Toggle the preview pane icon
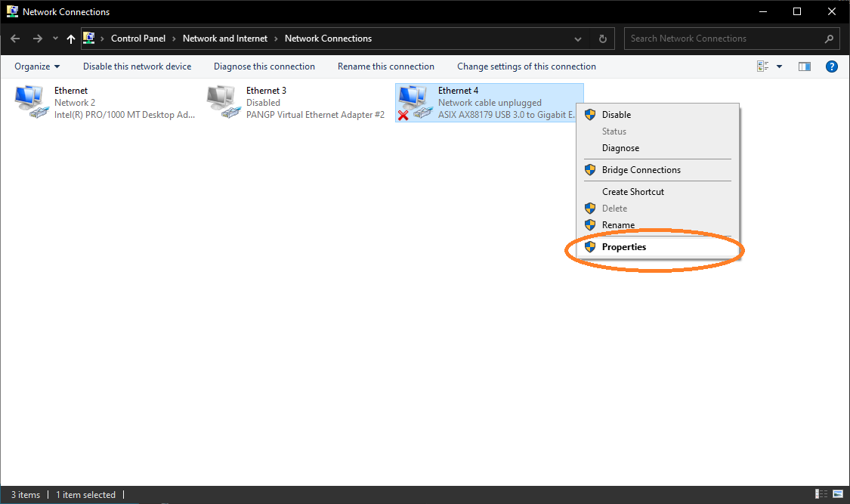The width and height of the screenshot is (850, 504). pos(805,66)
